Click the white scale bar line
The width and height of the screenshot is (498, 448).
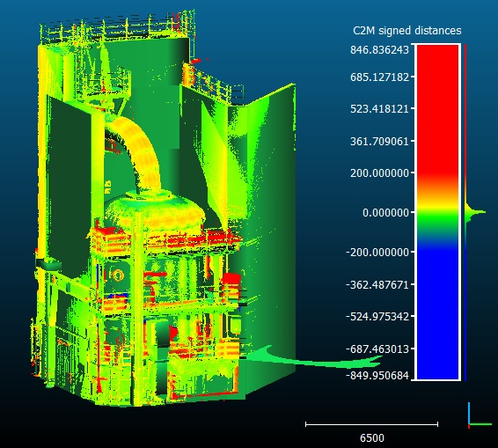pyautogui.click(x=371, y=424)
